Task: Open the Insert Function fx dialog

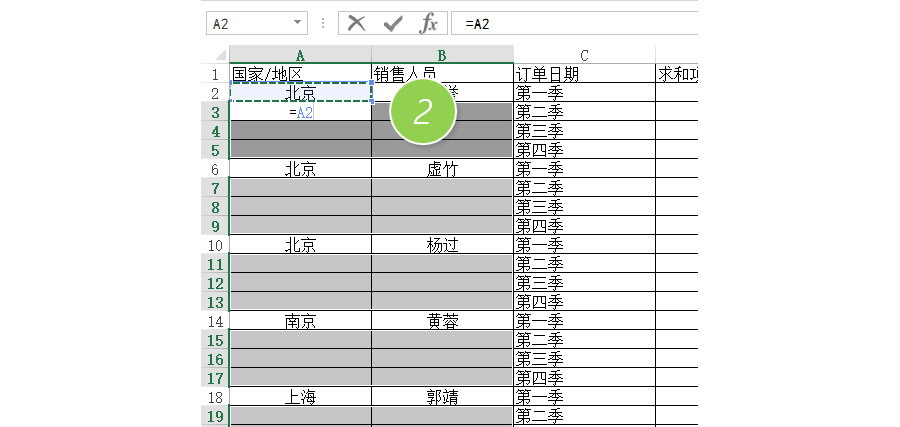Action: click(x=428, y=24)
